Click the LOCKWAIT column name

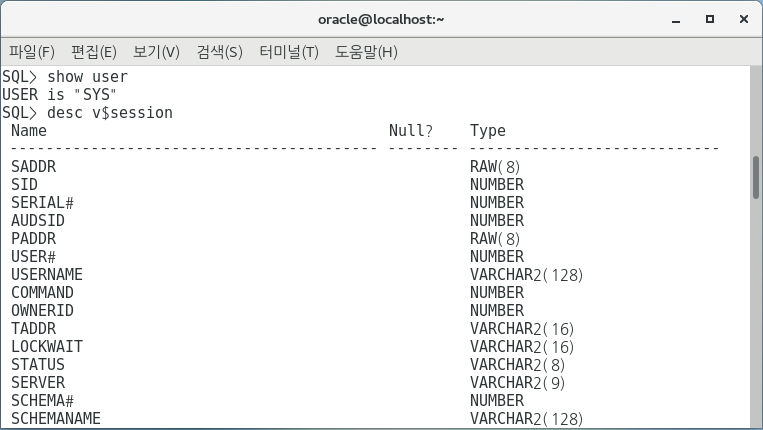point(47,346)
